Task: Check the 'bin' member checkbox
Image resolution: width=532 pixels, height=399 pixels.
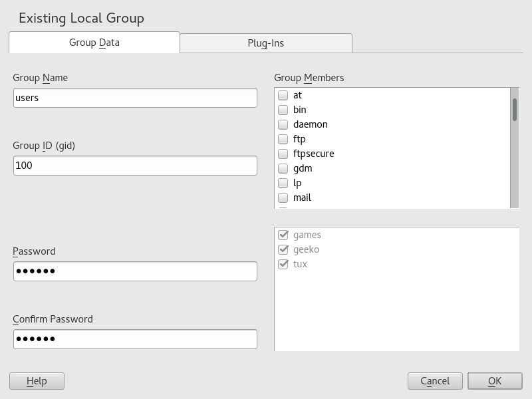Action: 283,110
